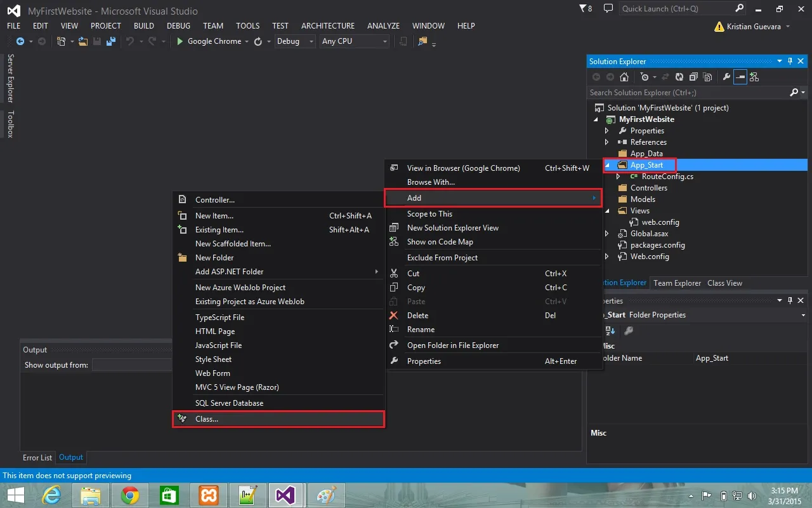
Task: Collapse the MyFirstWebsite project node
Action: pyautogui.click(x=596, y=119)
